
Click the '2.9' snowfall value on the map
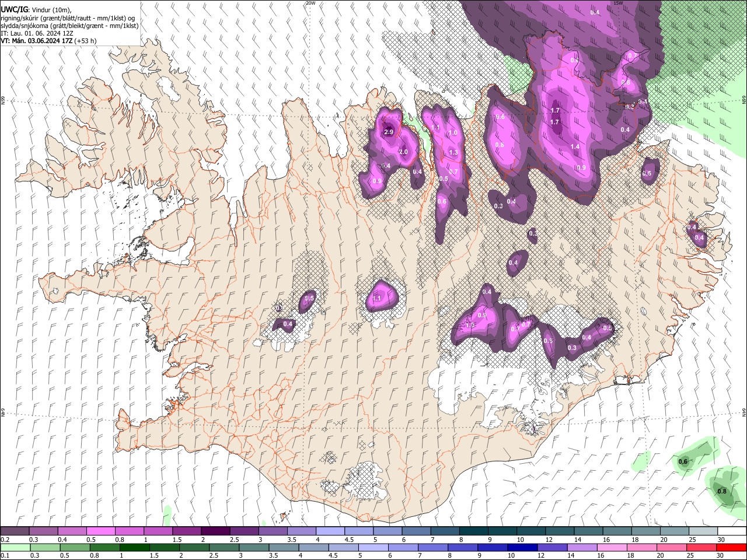[389, 132]
